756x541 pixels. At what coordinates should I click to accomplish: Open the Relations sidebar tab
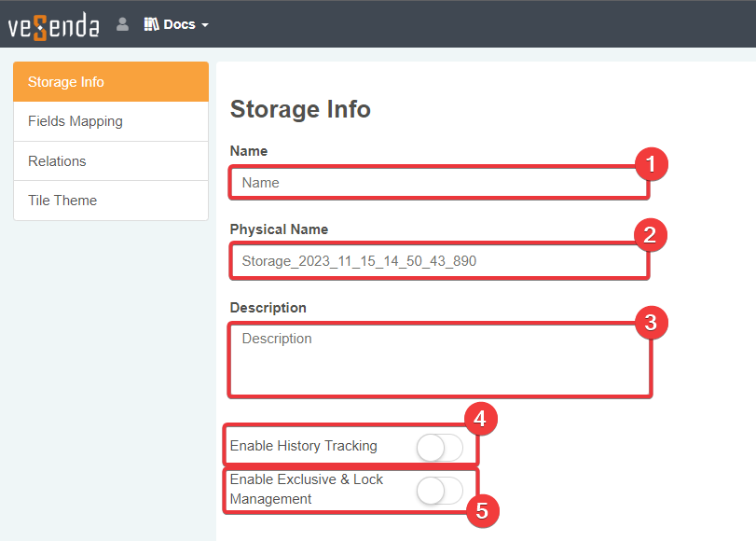[111, 161]
